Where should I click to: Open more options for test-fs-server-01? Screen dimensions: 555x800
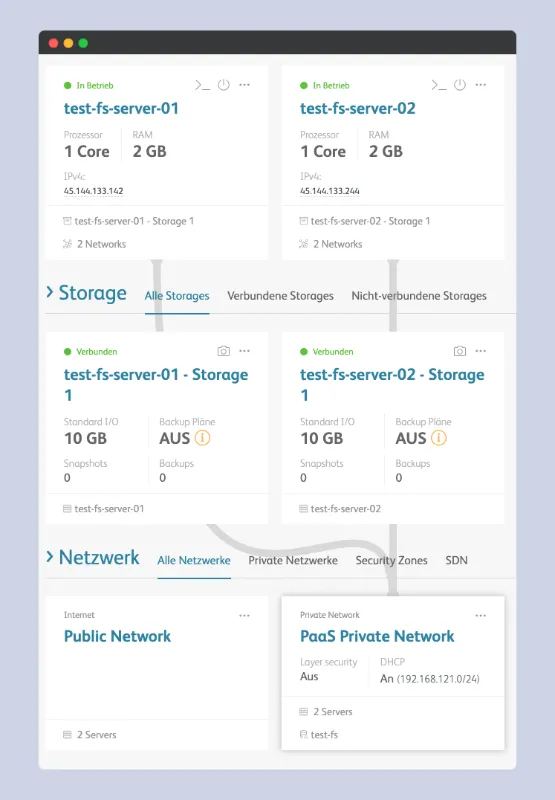(244, 85)
